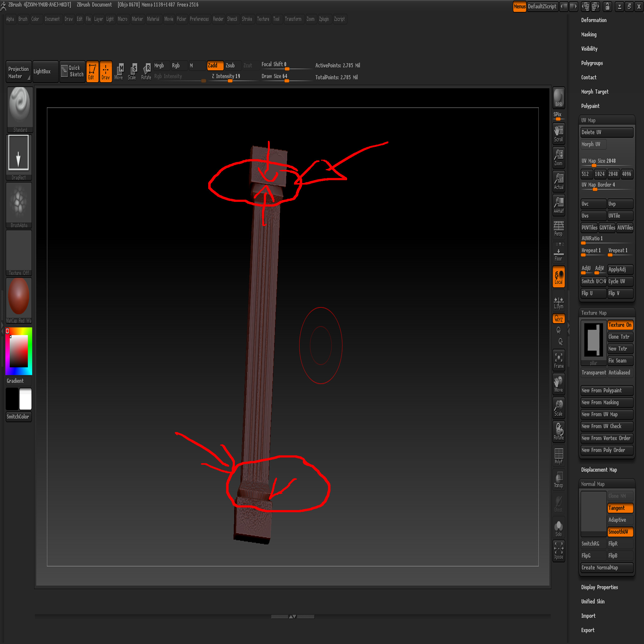Expand the Deformation subpalette

(x=594, y=20)
